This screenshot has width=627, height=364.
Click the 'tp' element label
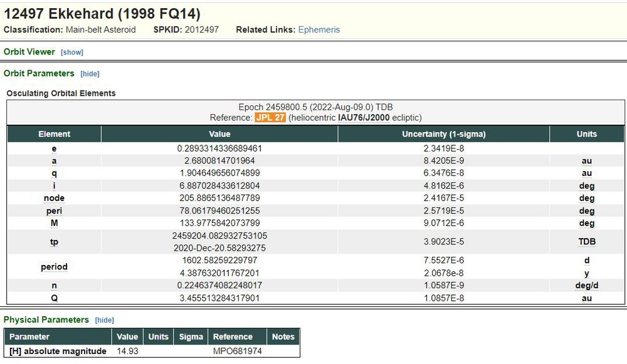pyautogui.click(x=54, y=242)
